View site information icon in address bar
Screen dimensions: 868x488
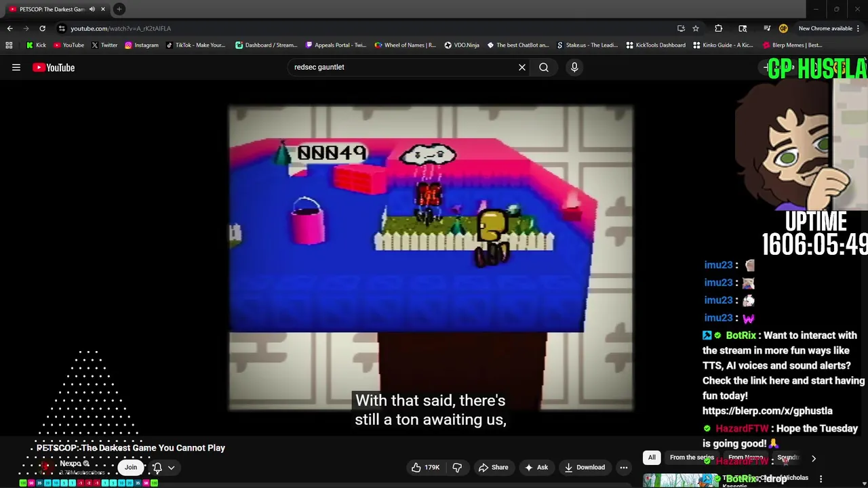tap(62, 28)
